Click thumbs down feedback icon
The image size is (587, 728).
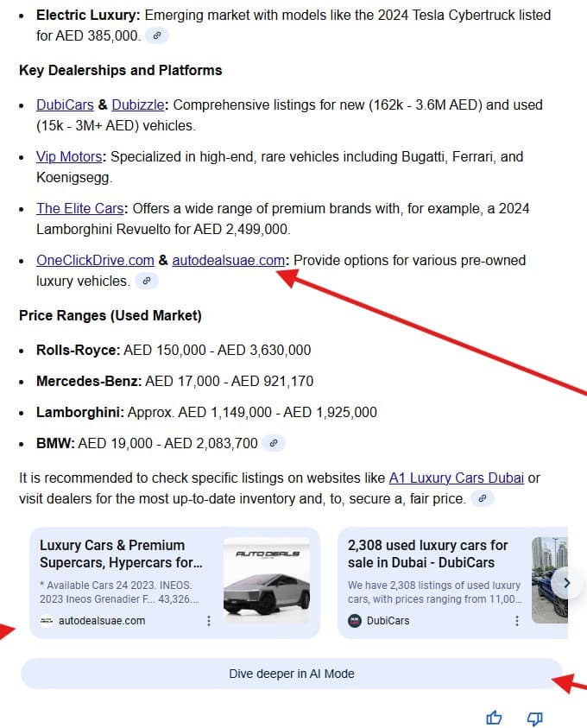[x=534, y=719]
